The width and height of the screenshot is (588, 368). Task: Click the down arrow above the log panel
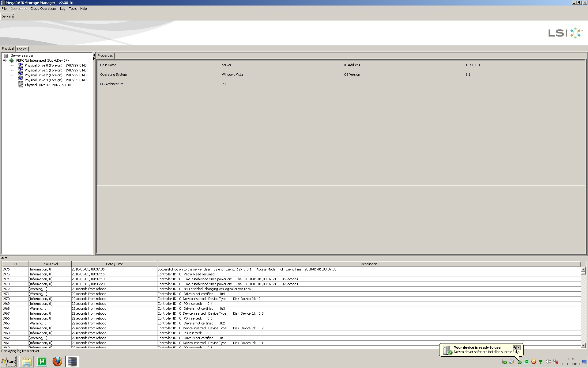[x=6, y=258]
